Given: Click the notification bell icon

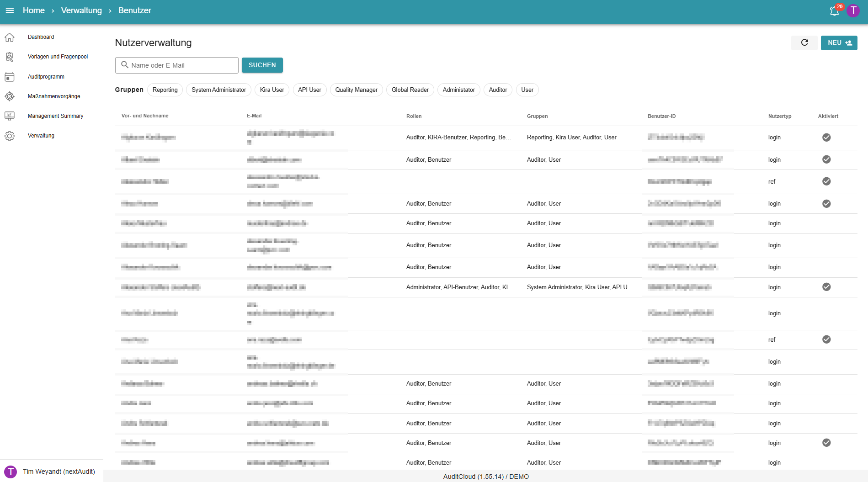Looking at the screenshot, I should pos(834,11).
